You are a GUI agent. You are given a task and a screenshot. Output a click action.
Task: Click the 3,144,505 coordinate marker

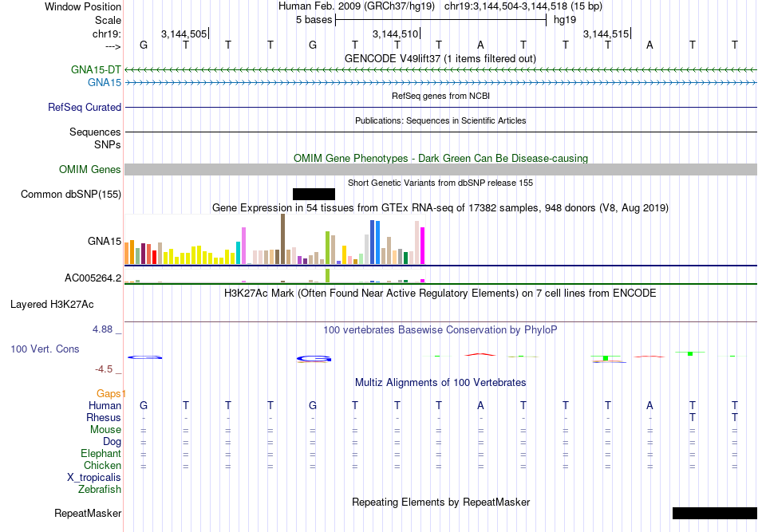[184, 33]
